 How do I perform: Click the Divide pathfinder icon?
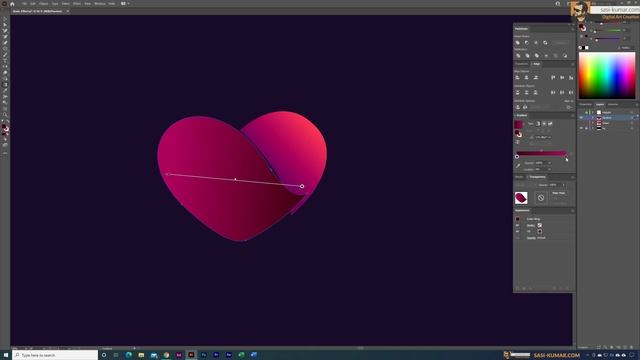[x=518, y=56]
